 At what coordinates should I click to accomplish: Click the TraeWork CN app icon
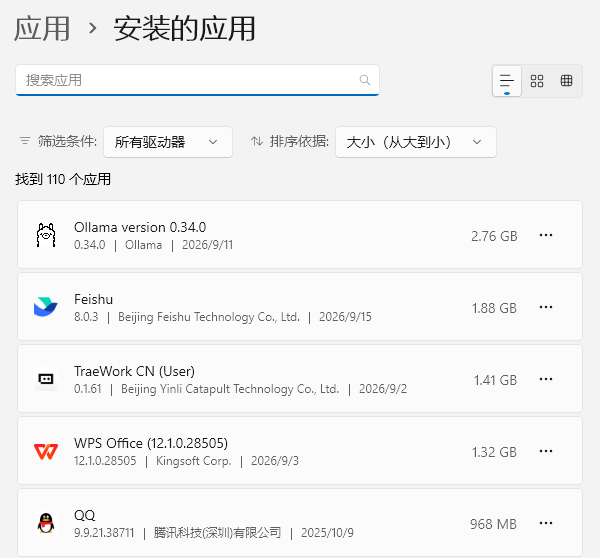tap(46, 379)
